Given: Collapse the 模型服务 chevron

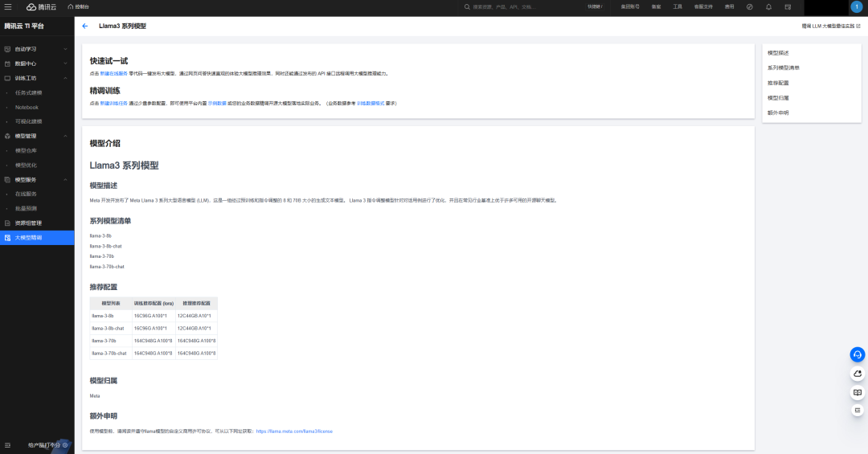Looking at the screenshot, I should [x=65, y=180].
